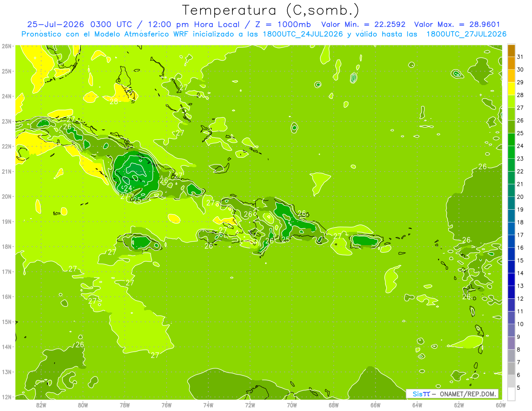Click the "24" contour label over eastern Cuba
This screenshot has width=532, height=411.
(128, 188)
